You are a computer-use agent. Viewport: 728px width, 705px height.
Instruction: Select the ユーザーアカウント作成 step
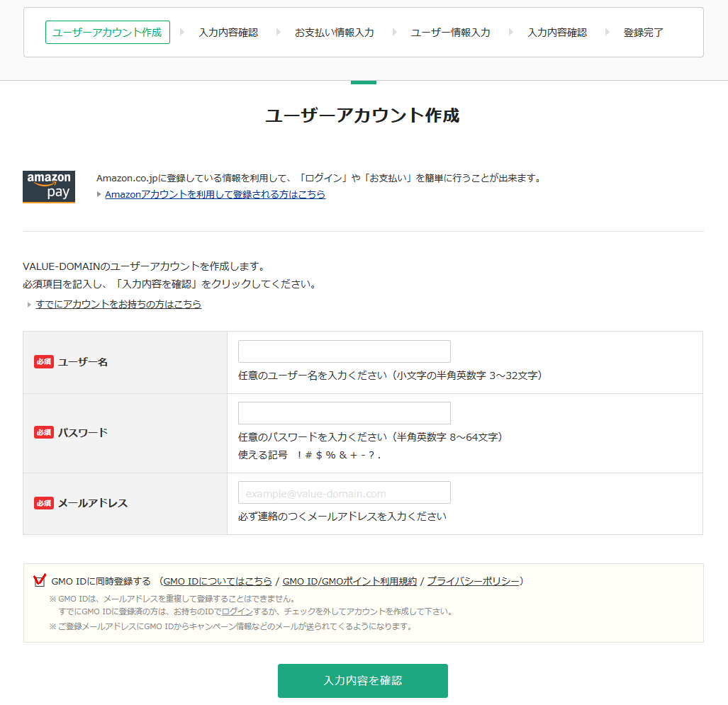coord(107,33)
